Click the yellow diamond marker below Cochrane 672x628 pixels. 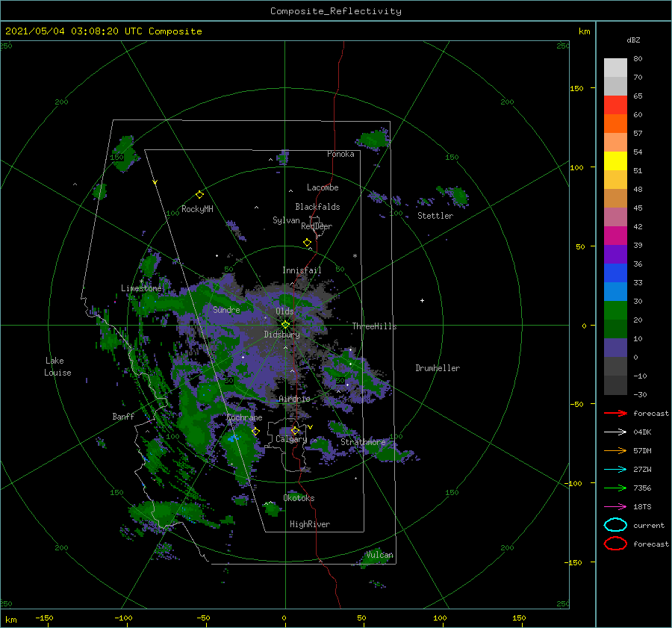(256, 432)
